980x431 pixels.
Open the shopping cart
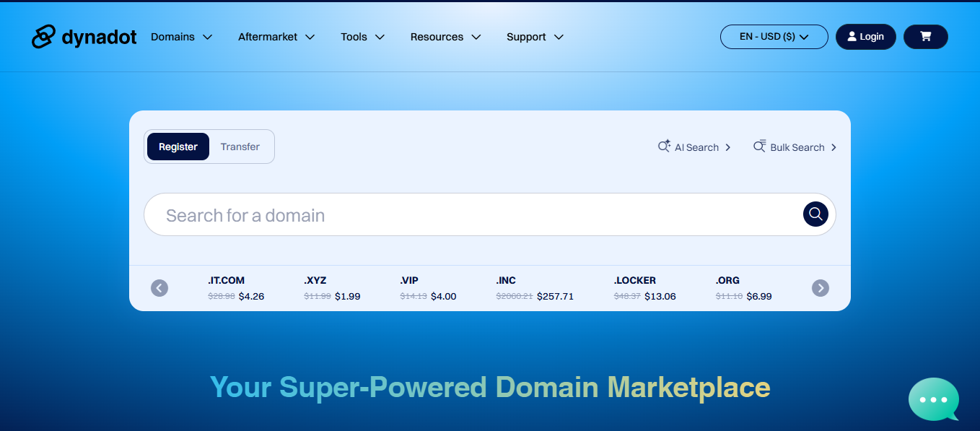coord(926,37)
